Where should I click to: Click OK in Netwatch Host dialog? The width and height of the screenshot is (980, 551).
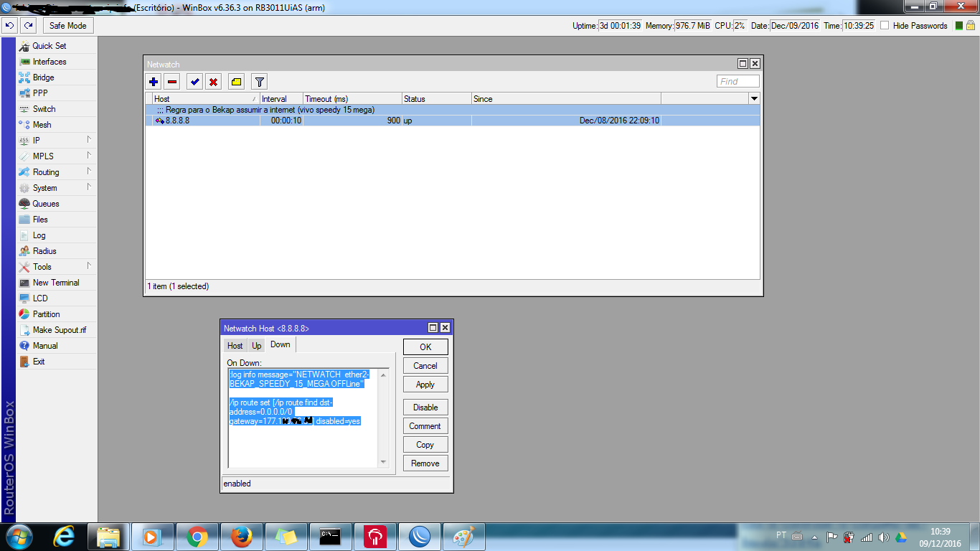[x=425, y=347]
